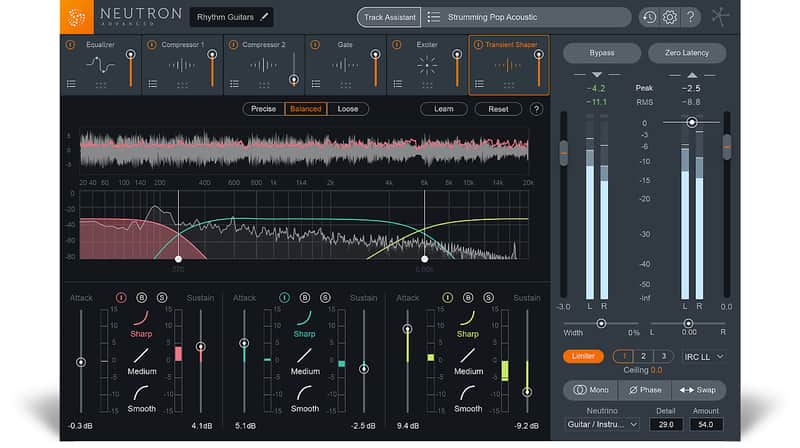Toggle Compressor 1 module power icon
800x448 pixels.
pyautogui.click(x=152, y=45)
